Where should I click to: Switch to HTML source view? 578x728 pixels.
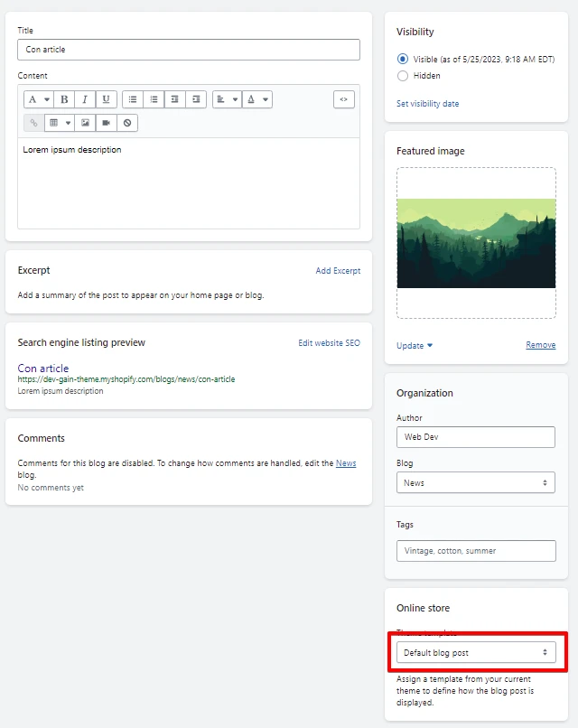point(343,99)
